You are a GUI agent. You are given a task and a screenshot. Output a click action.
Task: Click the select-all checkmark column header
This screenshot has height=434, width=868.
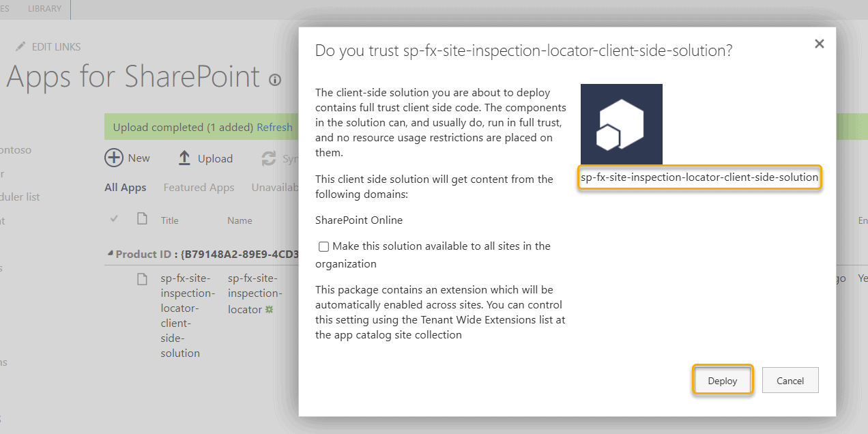[114, 218]
